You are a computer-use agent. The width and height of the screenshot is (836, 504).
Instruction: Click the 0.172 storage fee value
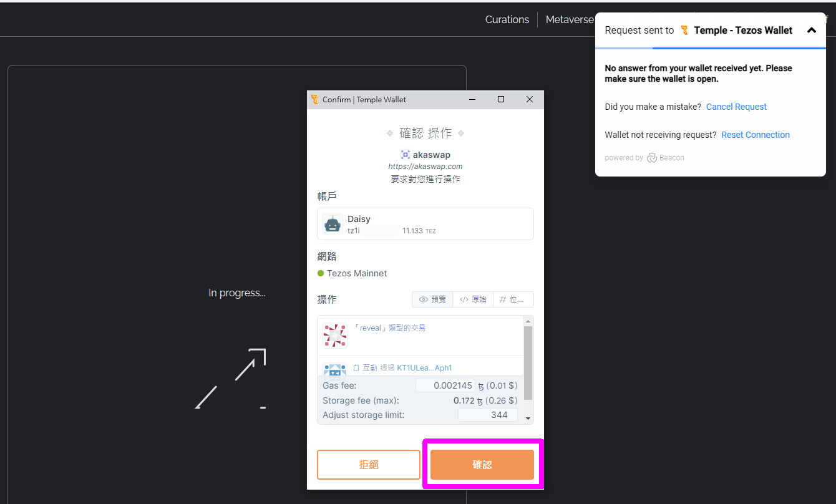coord(464,400)
